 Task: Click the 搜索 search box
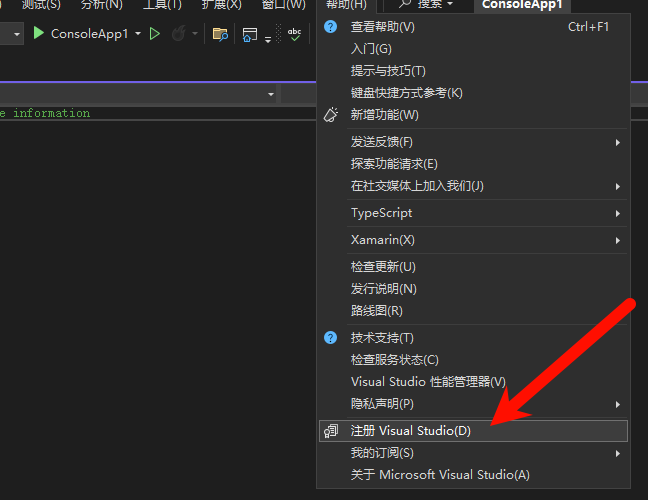point(428,5)
